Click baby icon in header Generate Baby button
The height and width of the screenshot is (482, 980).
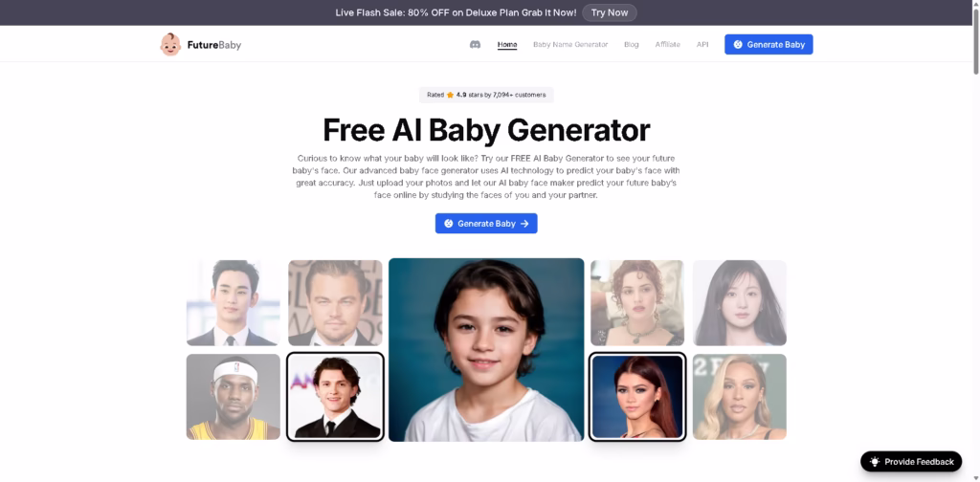[738, 44]
